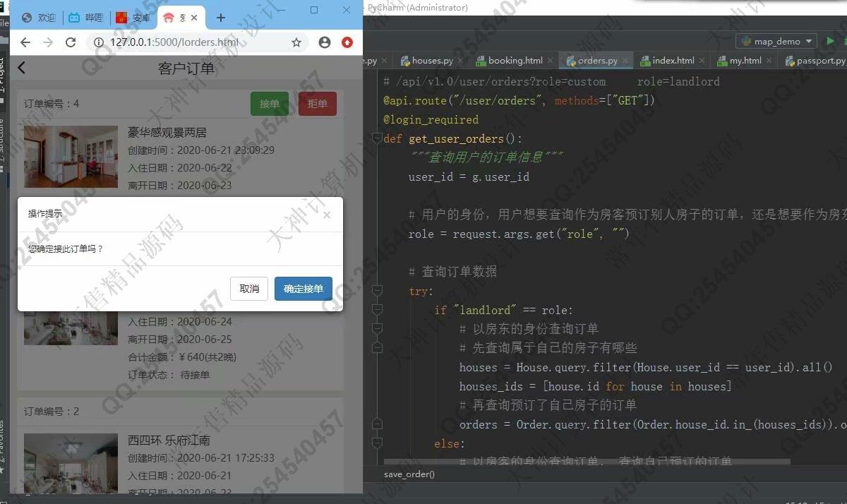847x504 pixels.
Task: Close the orders.py editor tab
Action: click(x=625, y=61)
